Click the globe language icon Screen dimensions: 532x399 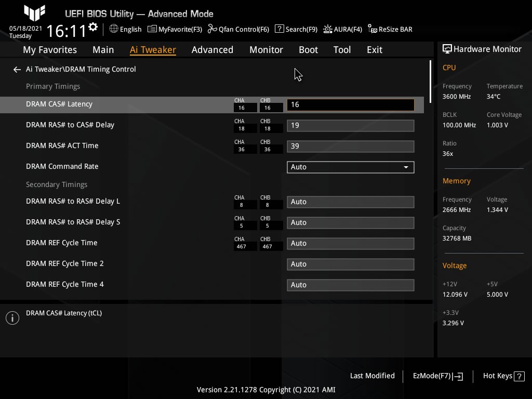114,29
